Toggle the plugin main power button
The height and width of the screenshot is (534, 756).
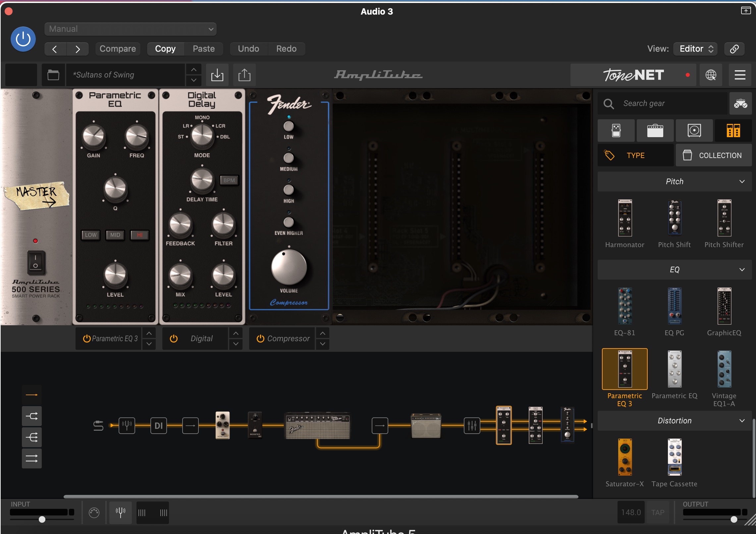pyautogui.click(x=23, y=39)
